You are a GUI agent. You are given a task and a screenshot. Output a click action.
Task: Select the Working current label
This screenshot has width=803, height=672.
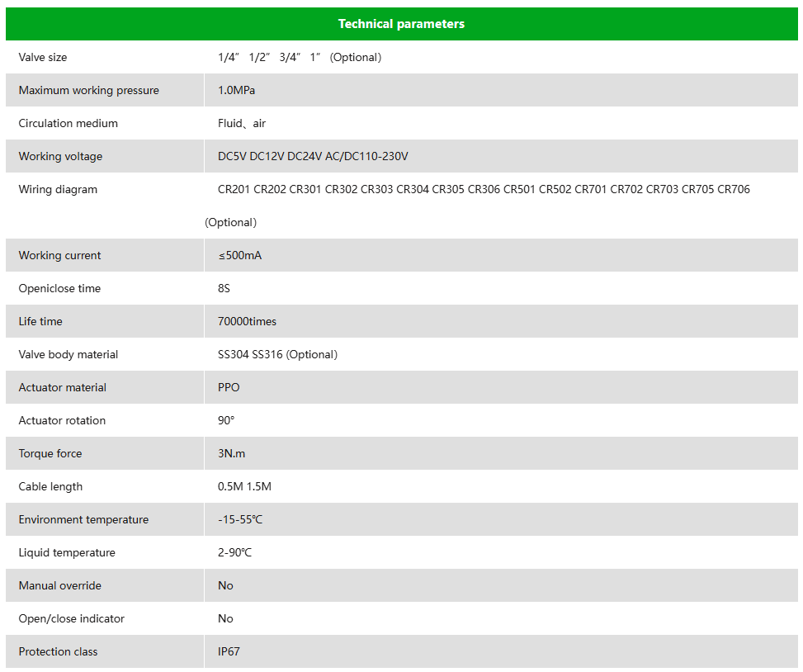click(x=60, y=255)
